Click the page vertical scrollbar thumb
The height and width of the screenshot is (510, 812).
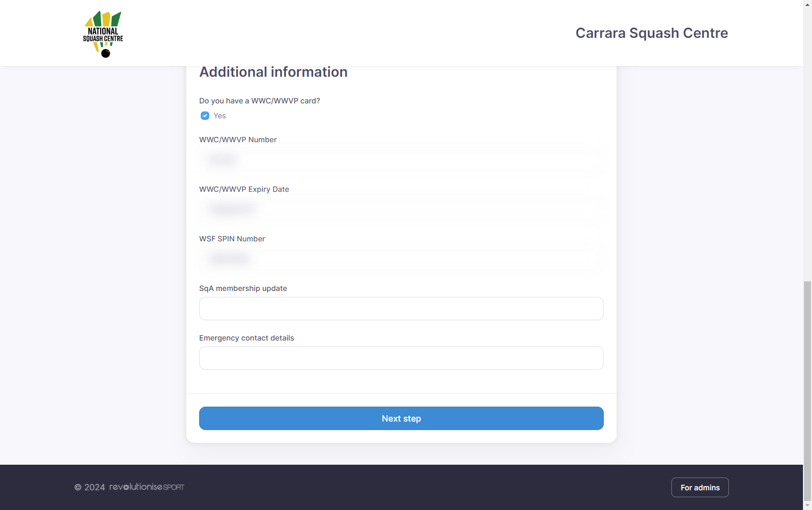click(x=807, y=390)
